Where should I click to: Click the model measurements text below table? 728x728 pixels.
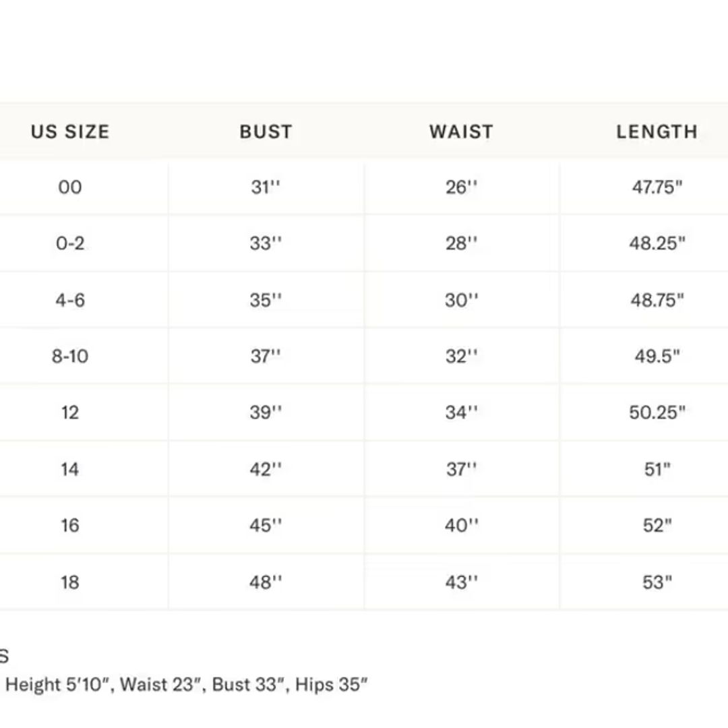pos(187,685)
